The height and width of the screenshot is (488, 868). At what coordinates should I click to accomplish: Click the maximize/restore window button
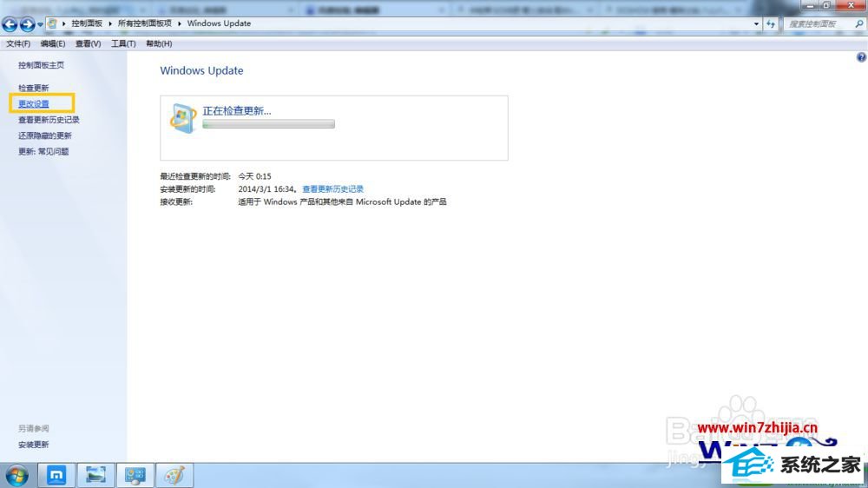(826, 5)
